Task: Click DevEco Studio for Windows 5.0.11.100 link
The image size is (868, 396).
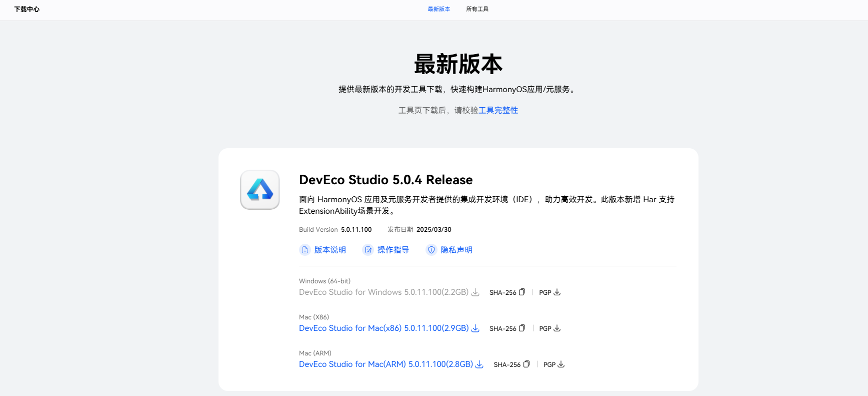Action: [383, 292]
